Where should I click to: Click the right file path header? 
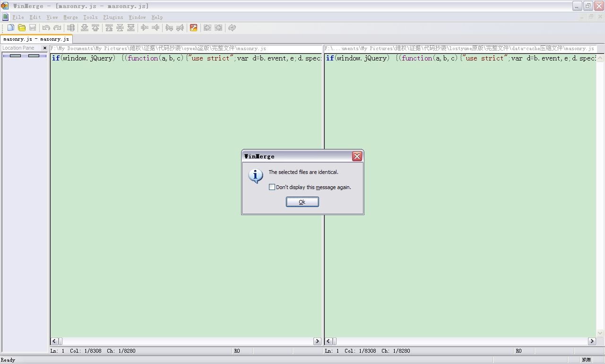click(460, 48)
